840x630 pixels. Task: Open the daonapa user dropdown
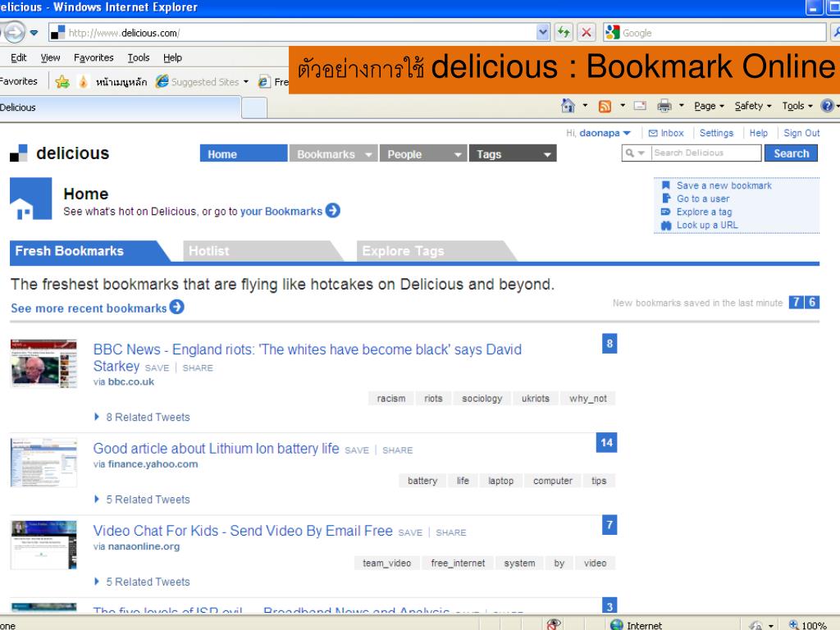(x=627, y=133)
